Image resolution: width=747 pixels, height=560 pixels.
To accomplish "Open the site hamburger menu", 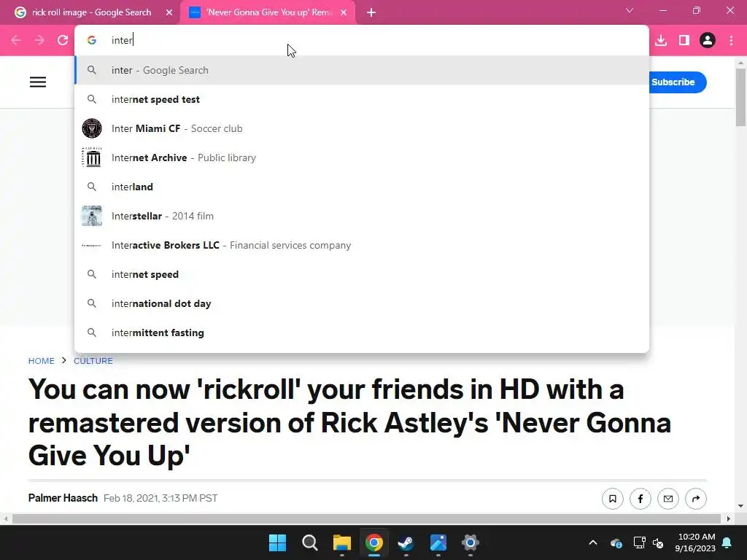I will pyautogui.click(x=38, y=82).
